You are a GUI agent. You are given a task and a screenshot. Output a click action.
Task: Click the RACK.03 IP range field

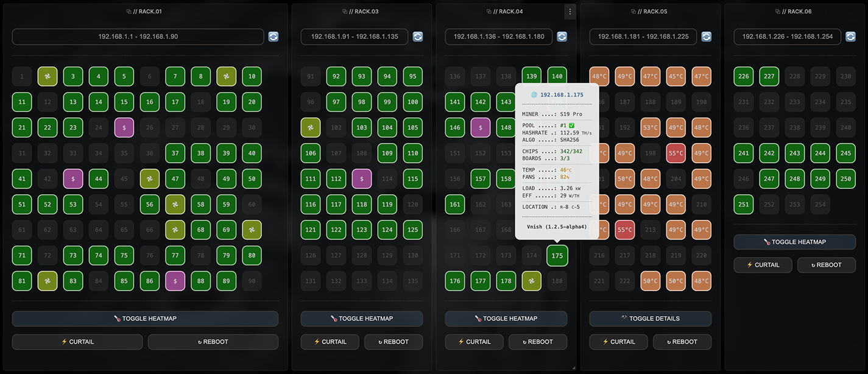click(x=355, y=37)
